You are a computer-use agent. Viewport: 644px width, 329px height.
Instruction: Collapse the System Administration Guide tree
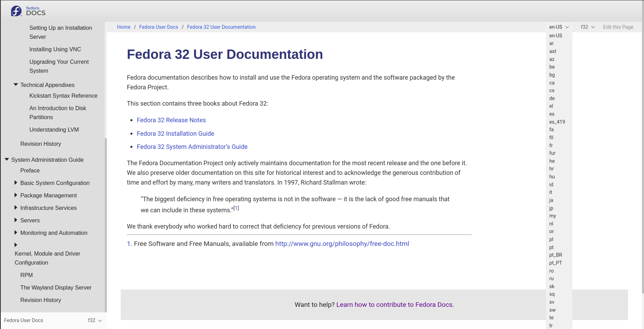click(7, 159)
